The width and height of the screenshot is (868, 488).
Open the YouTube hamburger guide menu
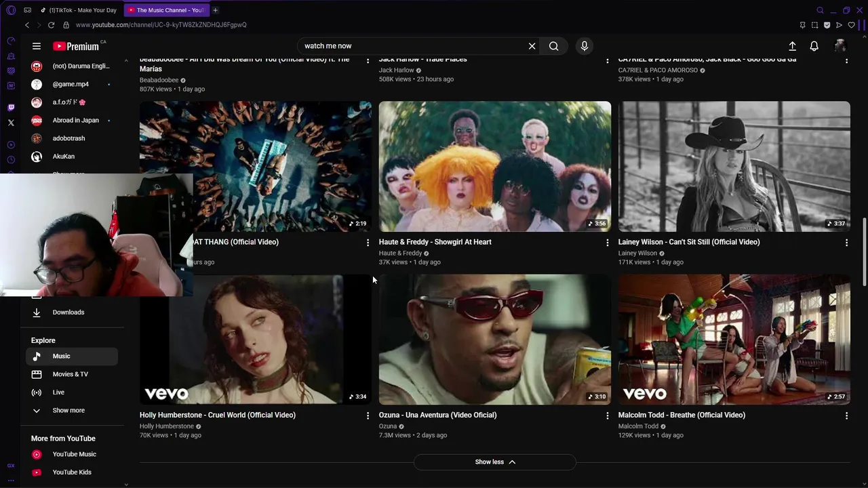click(x=37, y=46)
